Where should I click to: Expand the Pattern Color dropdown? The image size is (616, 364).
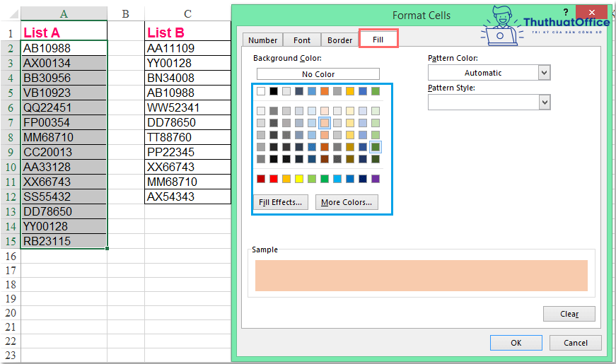(544, 73)
